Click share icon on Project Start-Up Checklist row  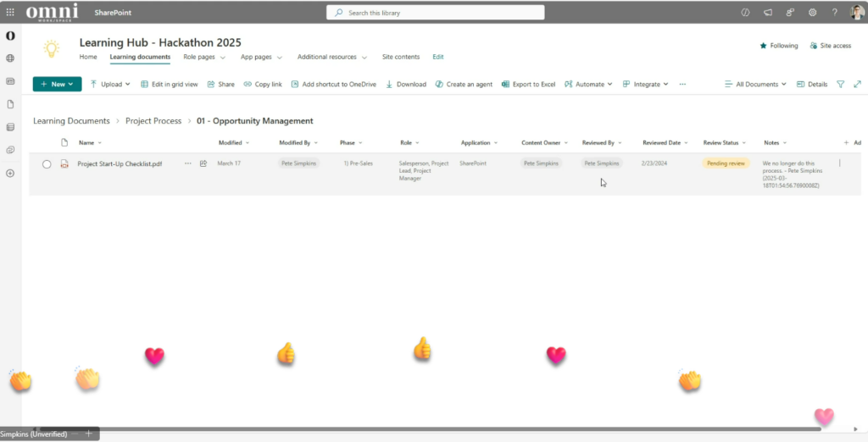(x=203, y=163)
